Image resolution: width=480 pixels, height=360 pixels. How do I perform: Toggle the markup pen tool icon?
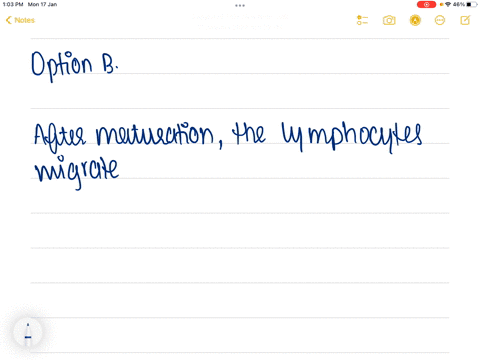[415, 20]
